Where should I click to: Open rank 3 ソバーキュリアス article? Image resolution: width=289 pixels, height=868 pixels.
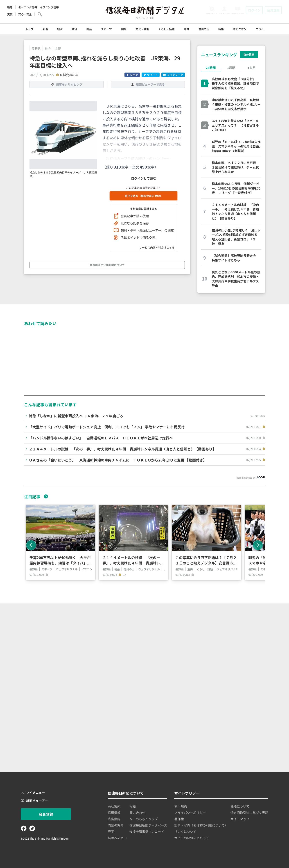231,125
